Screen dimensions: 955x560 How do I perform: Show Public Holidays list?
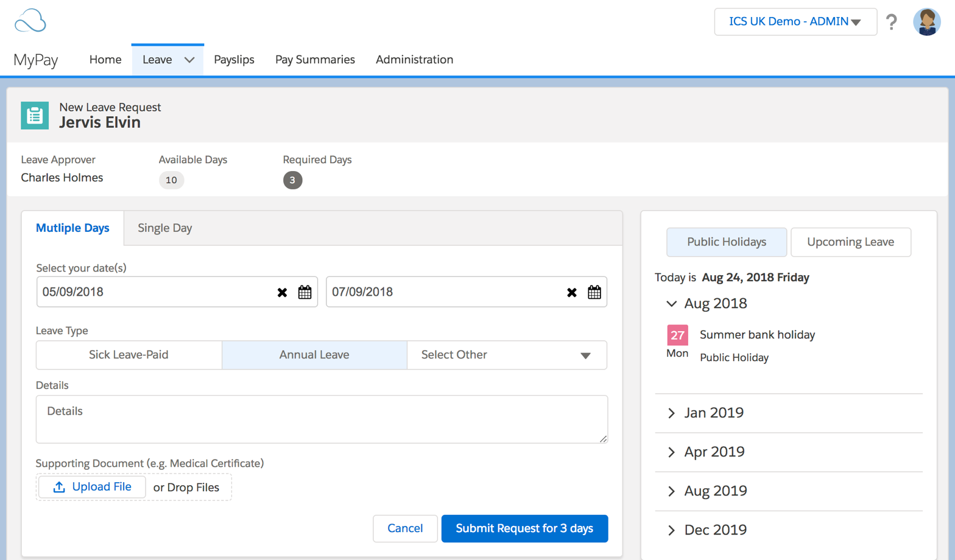(x=727, y=242)
